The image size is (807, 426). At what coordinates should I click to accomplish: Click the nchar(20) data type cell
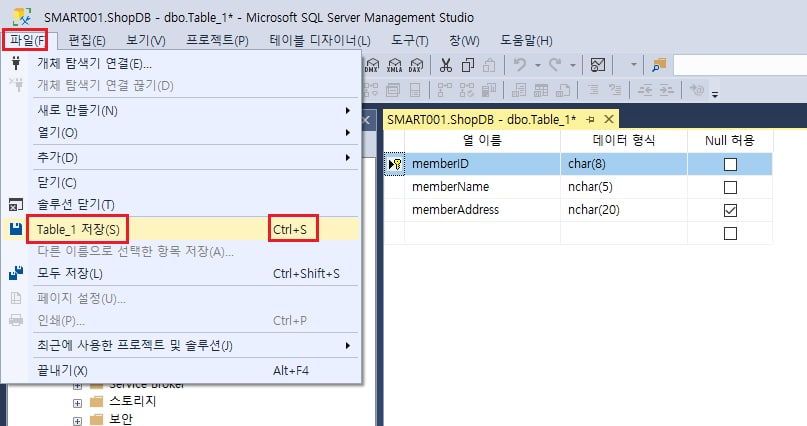(624, 210)
